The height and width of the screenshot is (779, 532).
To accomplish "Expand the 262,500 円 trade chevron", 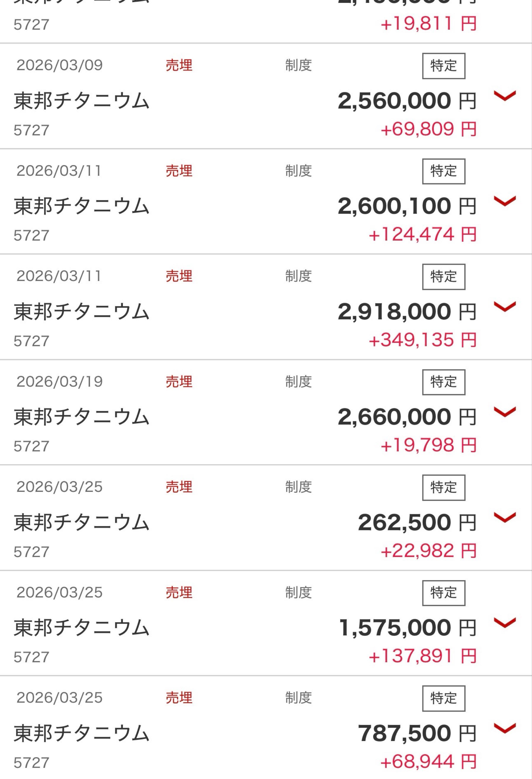I will (505, 518).
